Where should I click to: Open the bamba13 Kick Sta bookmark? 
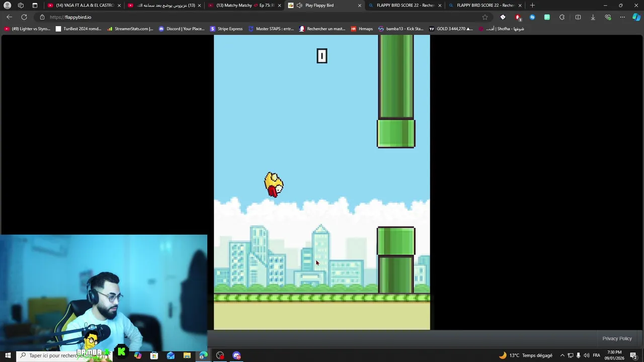click(x=400, y=29)
